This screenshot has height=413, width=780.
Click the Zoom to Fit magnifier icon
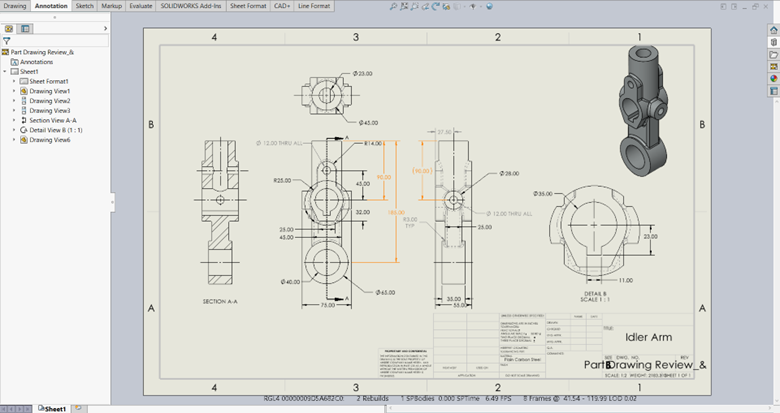coord(393,6)
